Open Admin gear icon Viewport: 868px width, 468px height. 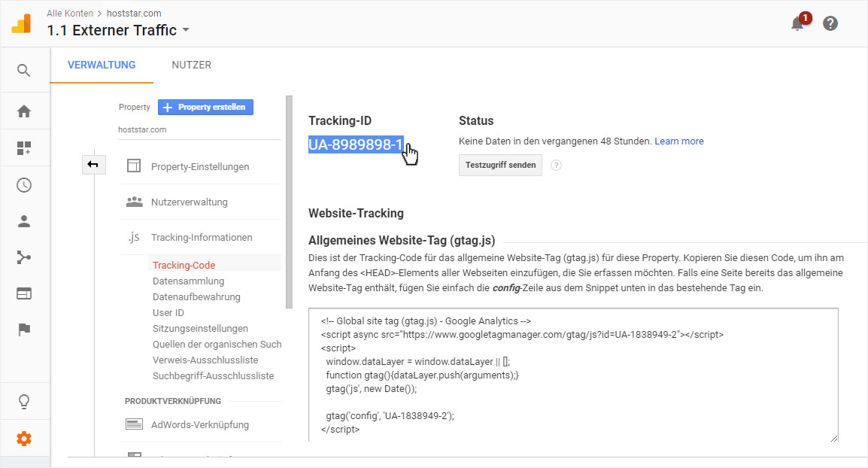point(24,439)
